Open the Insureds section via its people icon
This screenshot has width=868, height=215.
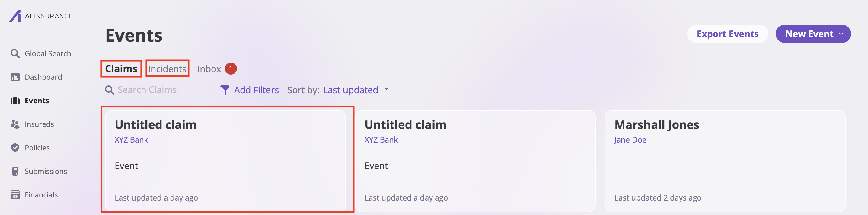point(15,124)
